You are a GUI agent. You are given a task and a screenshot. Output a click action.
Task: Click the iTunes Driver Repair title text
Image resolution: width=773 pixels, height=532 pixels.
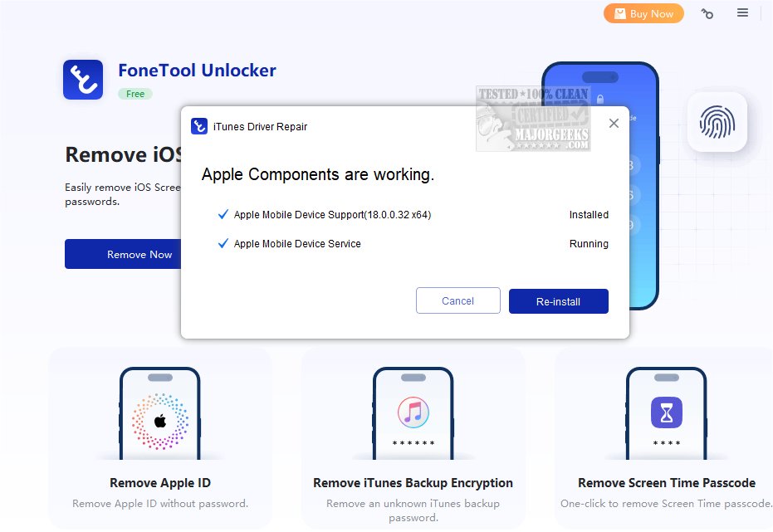261,127
